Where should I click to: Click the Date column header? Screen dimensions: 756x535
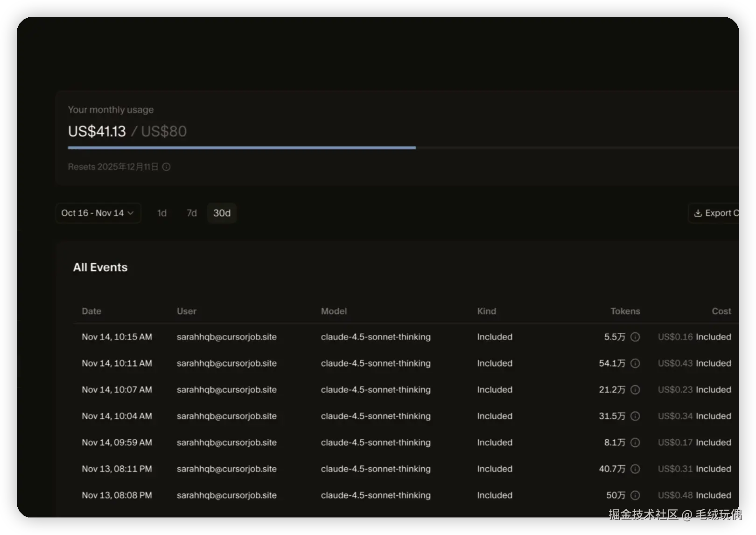coord(91,311)
